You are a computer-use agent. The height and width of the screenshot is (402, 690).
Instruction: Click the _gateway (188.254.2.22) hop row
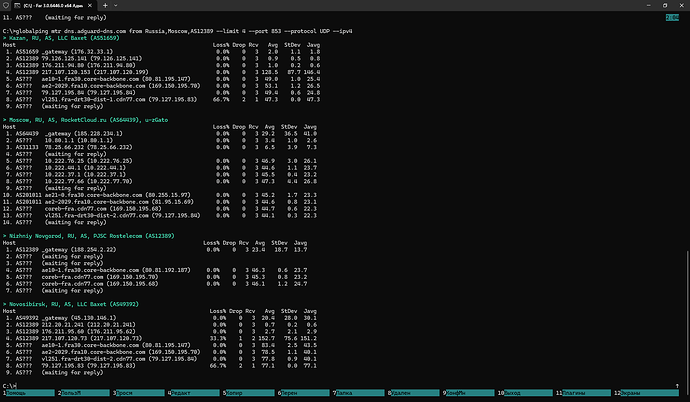156,249
